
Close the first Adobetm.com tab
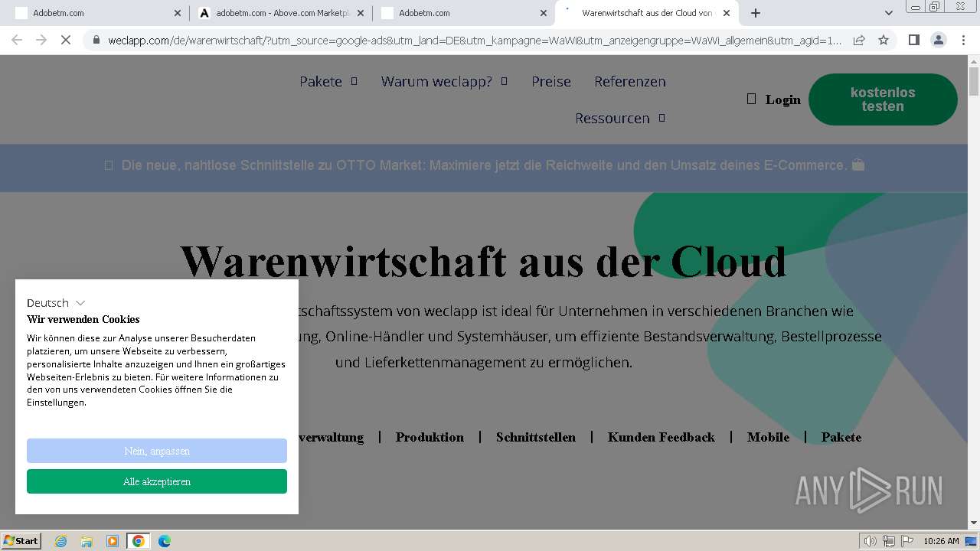pos(178,13)
